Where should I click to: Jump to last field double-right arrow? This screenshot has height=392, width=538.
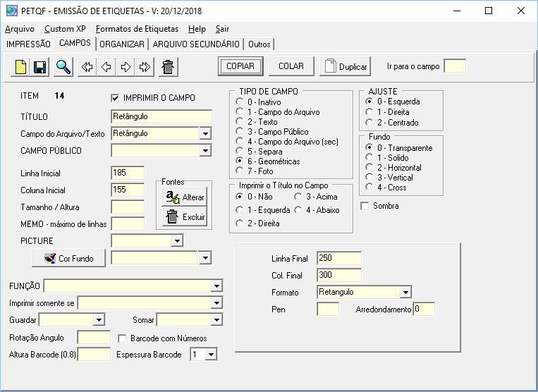pyautogui.click(x=145, y=67)
